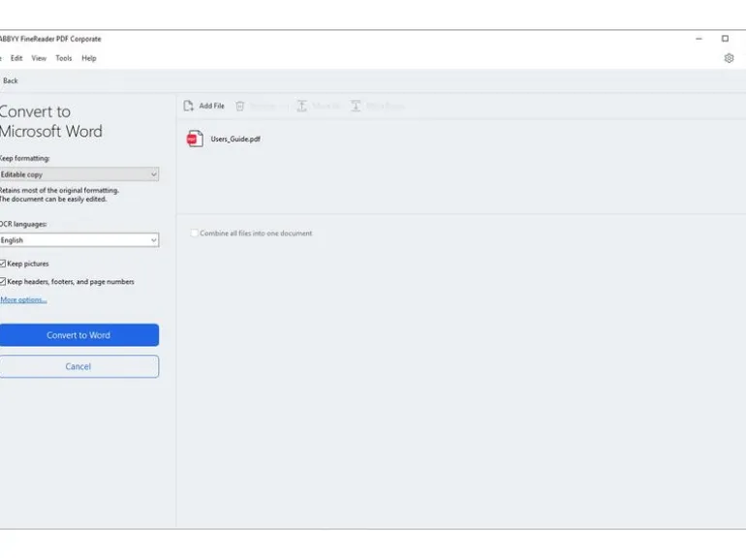
Task: Open the More options link
Action: [x=23, y=299]
